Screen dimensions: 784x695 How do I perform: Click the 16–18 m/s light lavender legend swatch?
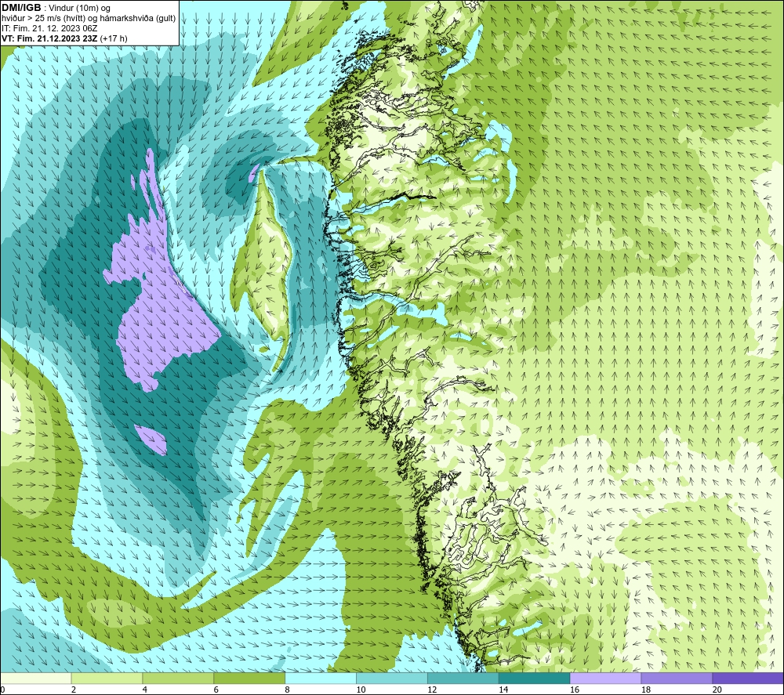(x=605, y=678)
